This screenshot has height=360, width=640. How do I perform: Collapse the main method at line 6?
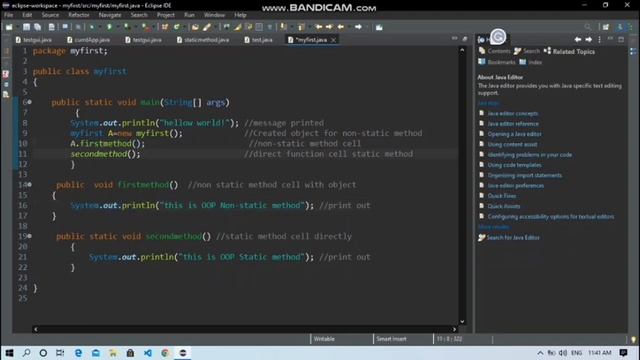click(x=29, y=102)
